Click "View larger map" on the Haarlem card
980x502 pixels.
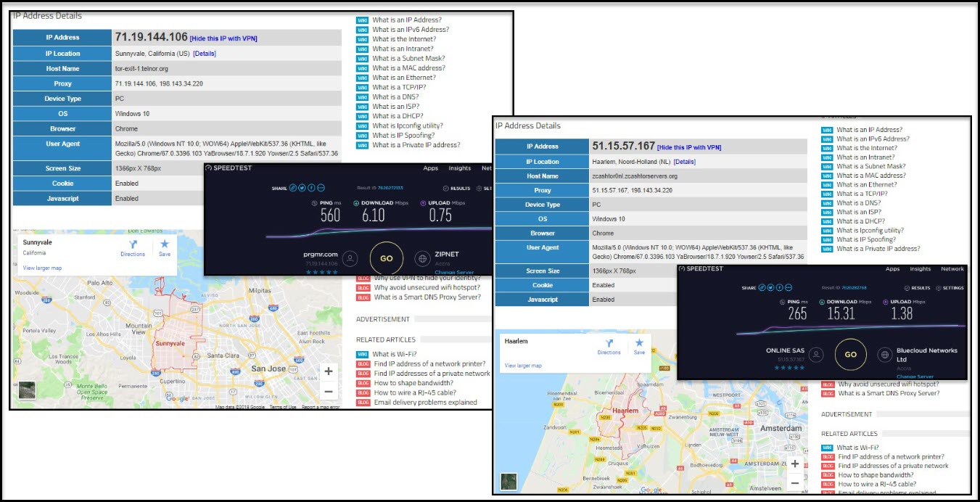pyautogui.click(x=523, y=366)
